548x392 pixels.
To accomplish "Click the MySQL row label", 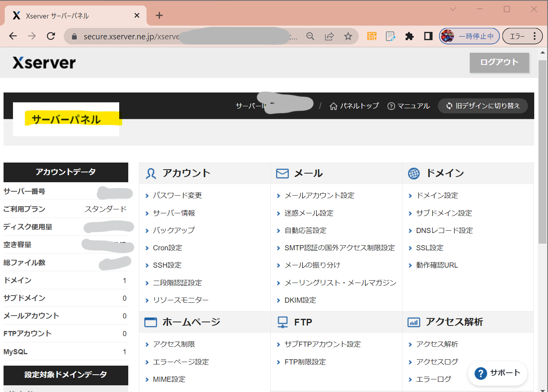I will click(x=15, y=352).
